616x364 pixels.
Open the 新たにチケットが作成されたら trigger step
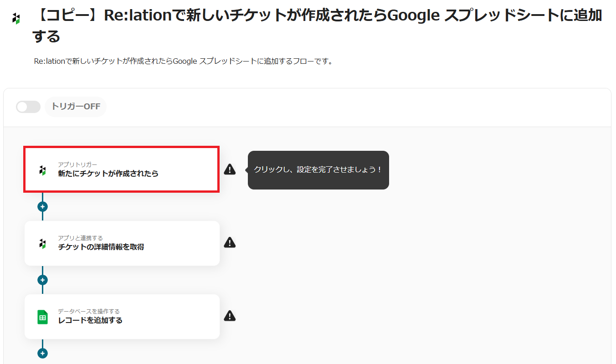tap(122, 169)
